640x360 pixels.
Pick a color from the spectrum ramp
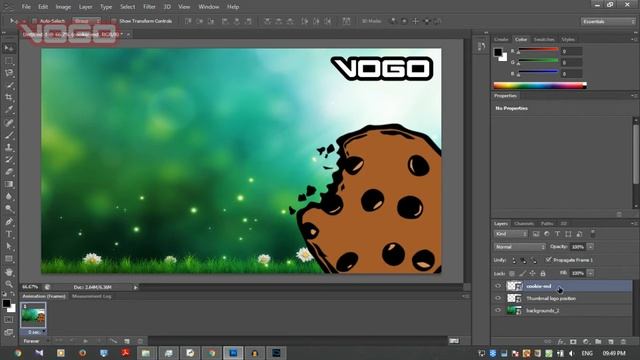(540, 85)
